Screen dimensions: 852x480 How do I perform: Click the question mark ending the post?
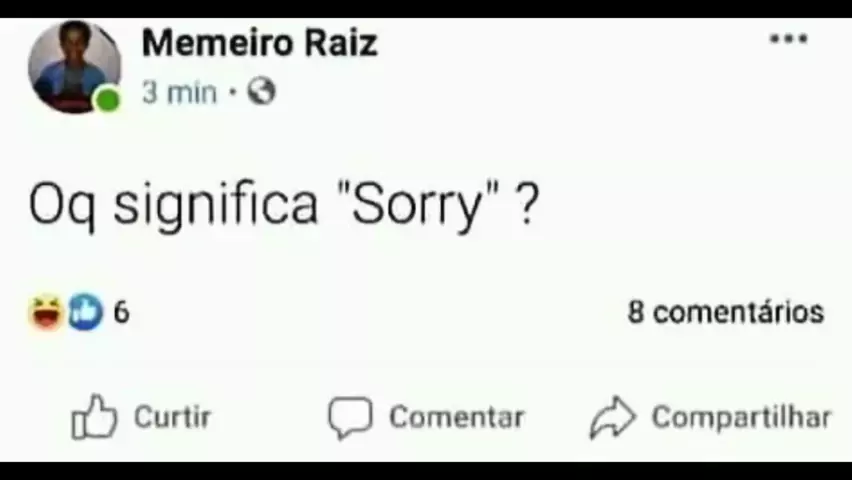tap(528, 205)
